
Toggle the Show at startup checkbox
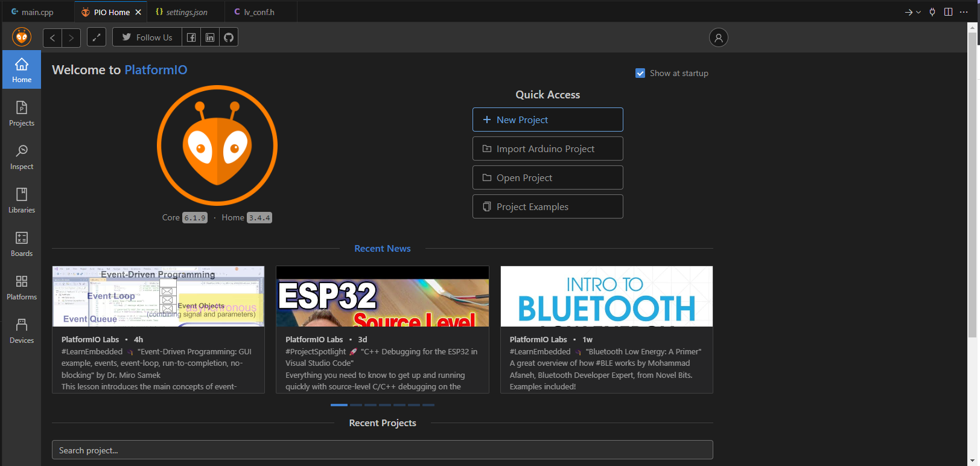point(640,73)
